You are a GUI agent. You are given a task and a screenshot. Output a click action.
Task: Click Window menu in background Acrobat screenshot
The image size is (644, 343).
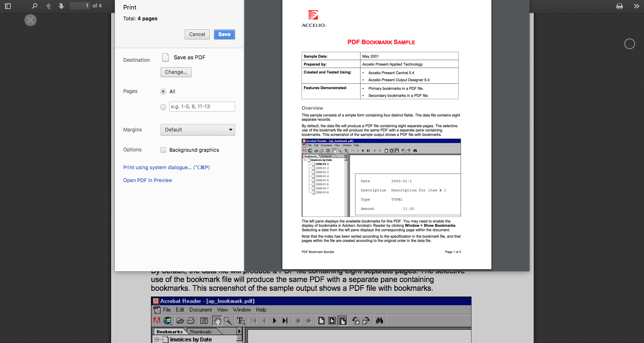[242, 310]
